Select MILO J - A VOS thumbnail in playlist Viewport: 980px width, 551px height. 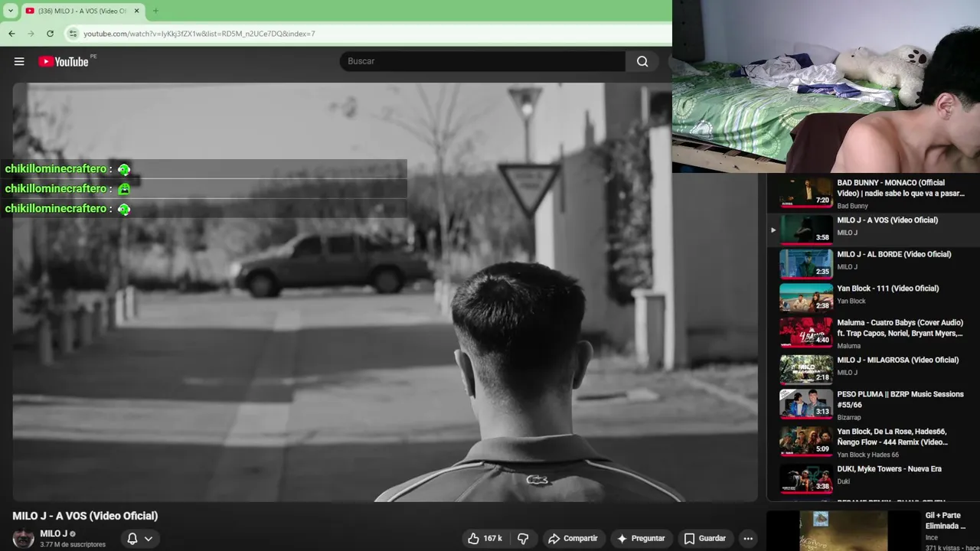[x=806, y=230]
